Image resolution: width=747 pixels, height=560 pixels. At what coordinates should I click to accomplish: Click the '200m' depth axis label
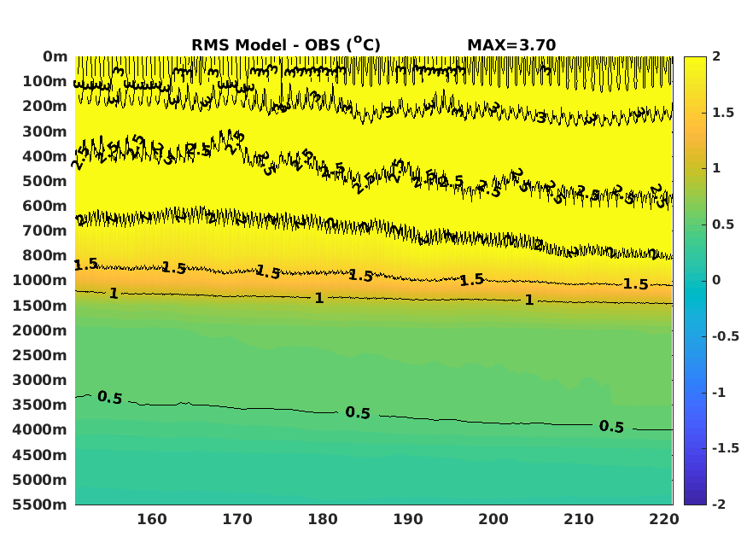coord(44,106)
